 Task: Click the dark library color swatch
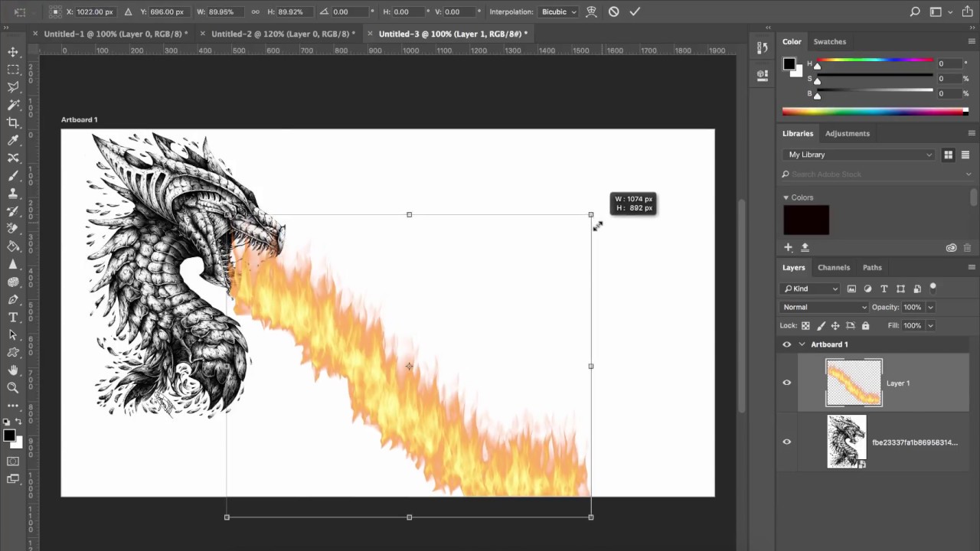[805, 220]
